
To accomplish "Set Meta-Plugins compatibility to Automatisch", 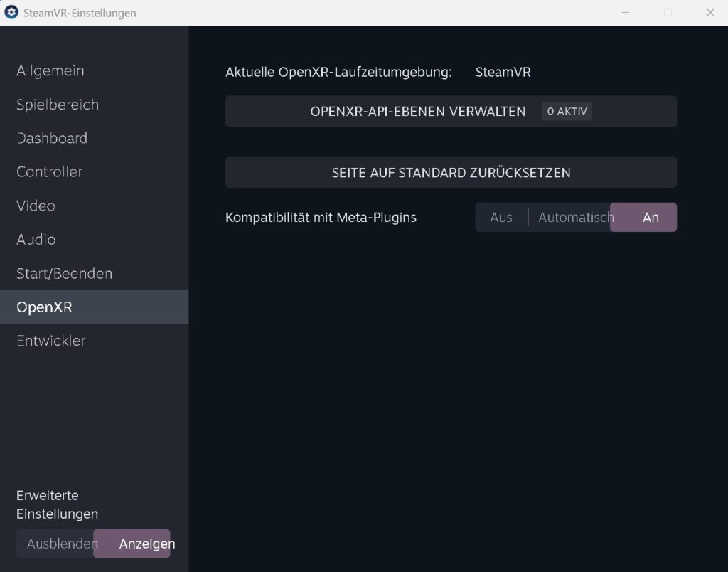I will [x=576, y=217].
